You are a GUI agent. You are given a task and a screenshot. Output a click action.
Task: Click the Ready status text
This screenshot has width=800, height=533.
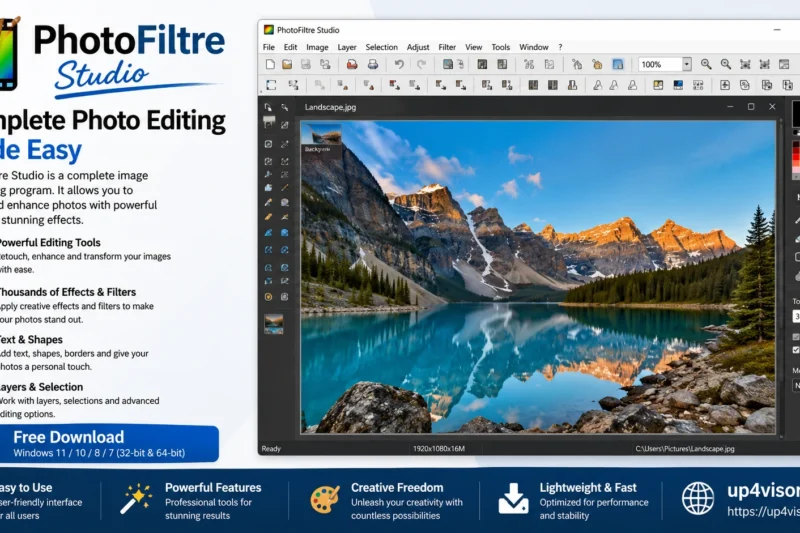click(271, 449)
